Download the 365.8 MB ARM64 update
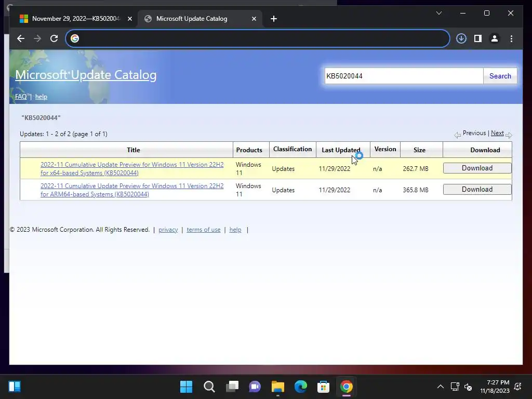Viewport: 532px width, 399px height. [x=477, y=190]
